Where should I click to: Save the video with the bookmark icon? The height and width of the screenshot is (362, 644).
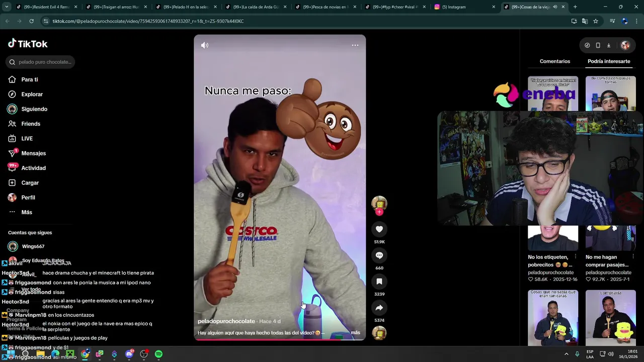point(379,282)
